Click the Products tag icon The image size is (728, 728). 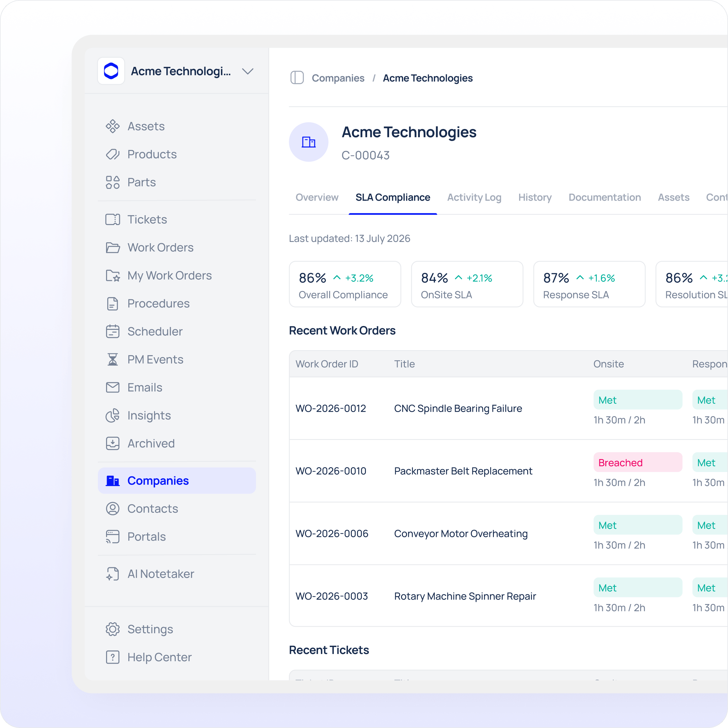tap(112, 154)
